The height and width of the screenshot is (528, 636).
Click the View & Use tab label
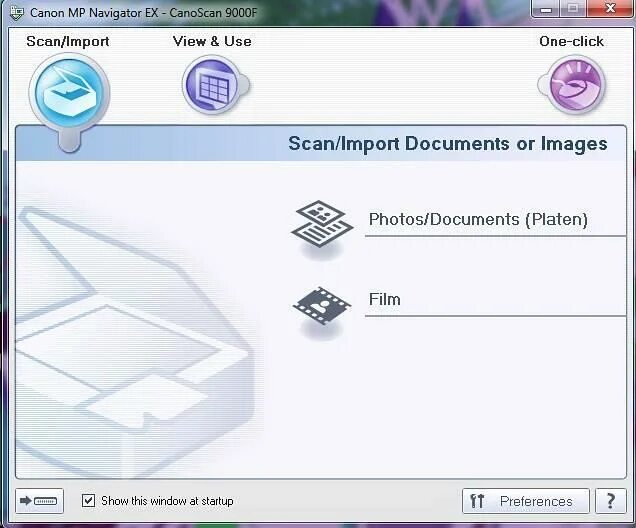coord(212,41)
